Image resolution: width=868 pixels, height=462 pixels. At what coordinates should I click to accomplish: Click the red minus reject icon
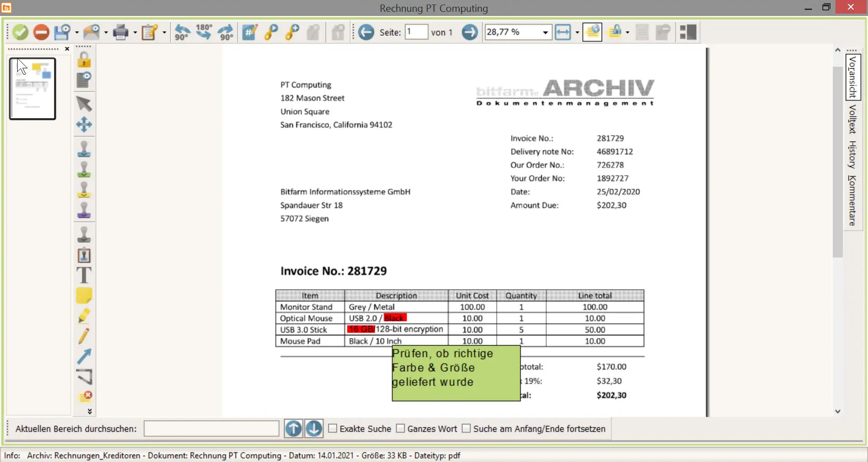point(41,32)
